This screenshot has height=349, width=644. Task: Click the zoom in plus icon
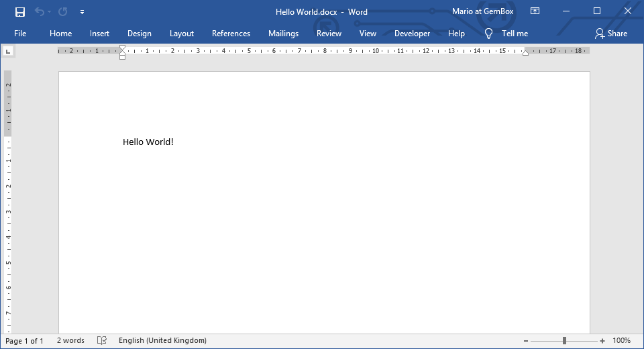(x=602, y=341)
